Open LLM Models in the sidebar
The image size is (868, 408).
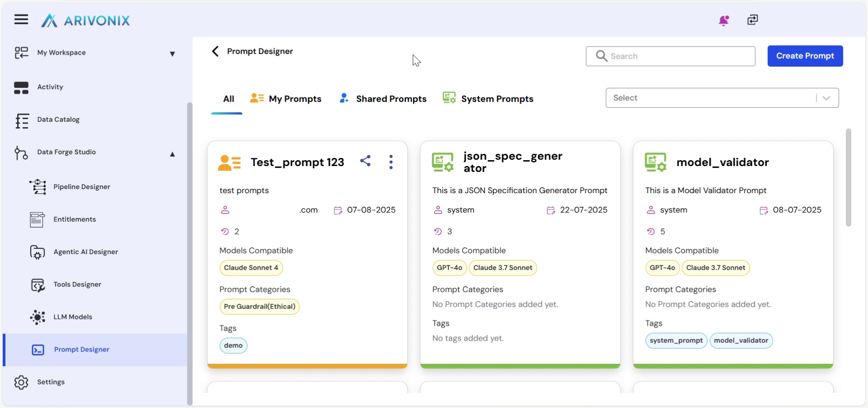click(x=72, y=317)
